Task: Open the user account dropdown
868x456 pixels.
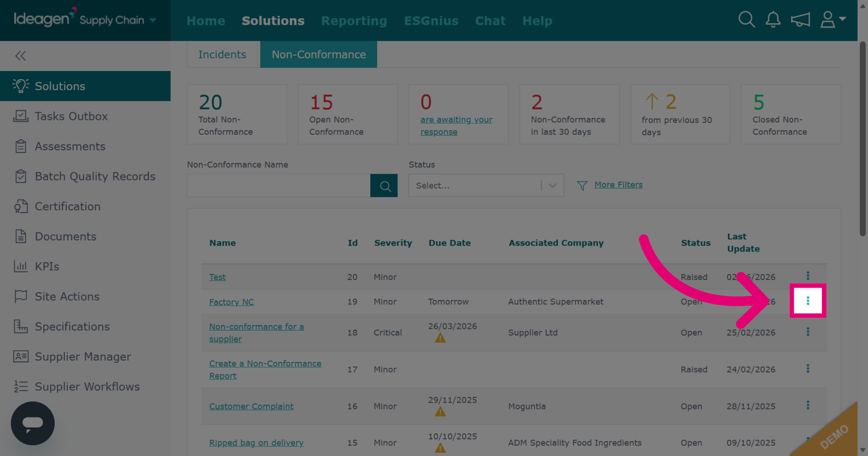Action: (x=833, y=19)
